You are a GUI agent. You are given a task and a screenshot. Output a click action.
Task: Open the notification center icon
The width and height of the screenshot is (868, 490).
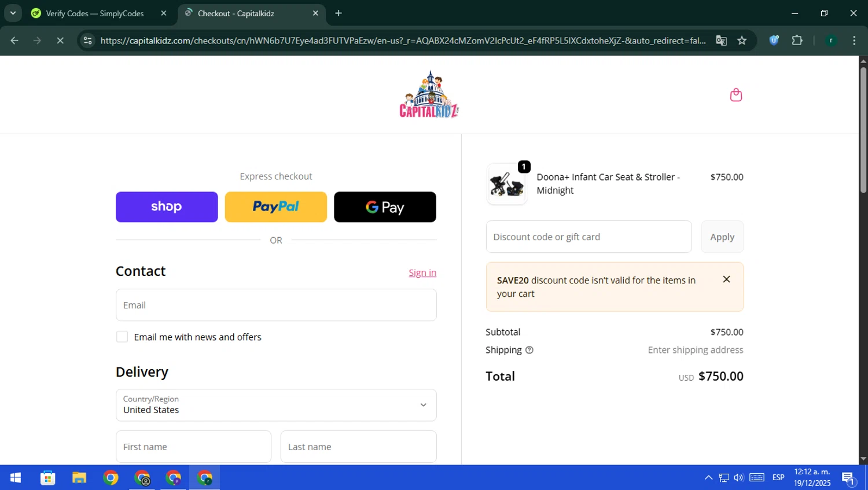(849, 478)
